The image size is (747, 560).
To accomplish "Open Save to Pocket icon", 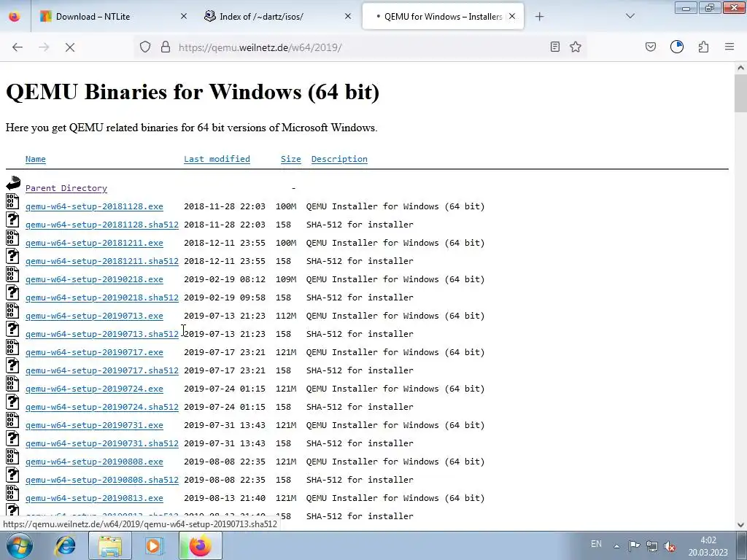I will click(651, 47).
